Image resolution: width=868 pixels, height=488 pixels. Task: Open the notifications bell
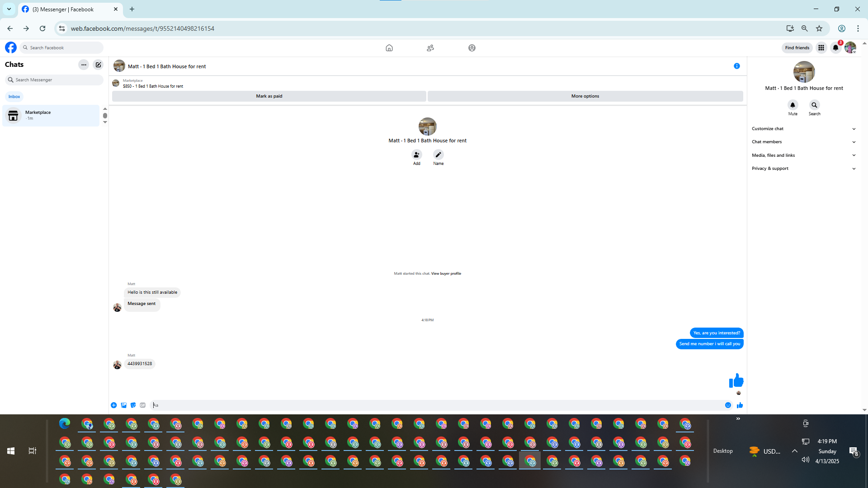tap(835, 48)
